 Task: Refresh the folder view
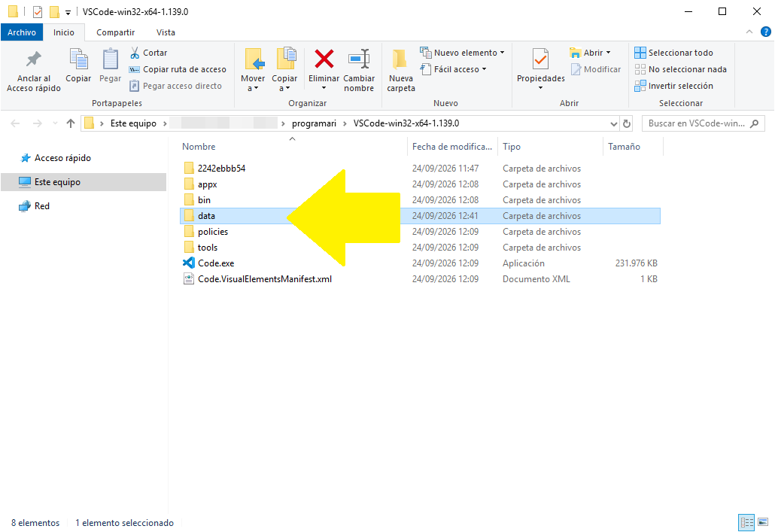(x=627, y=123)
